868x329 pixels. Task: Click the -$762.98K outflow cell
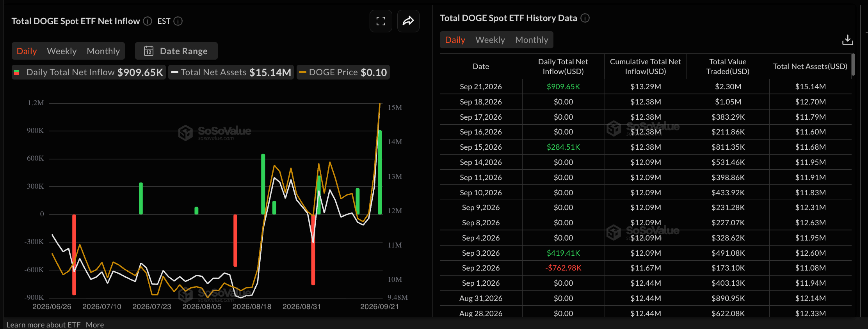[563, 268]
